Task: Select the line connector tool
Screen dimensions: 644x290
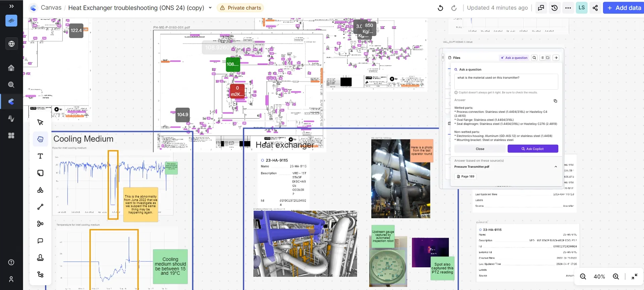Action: (40, 207)
